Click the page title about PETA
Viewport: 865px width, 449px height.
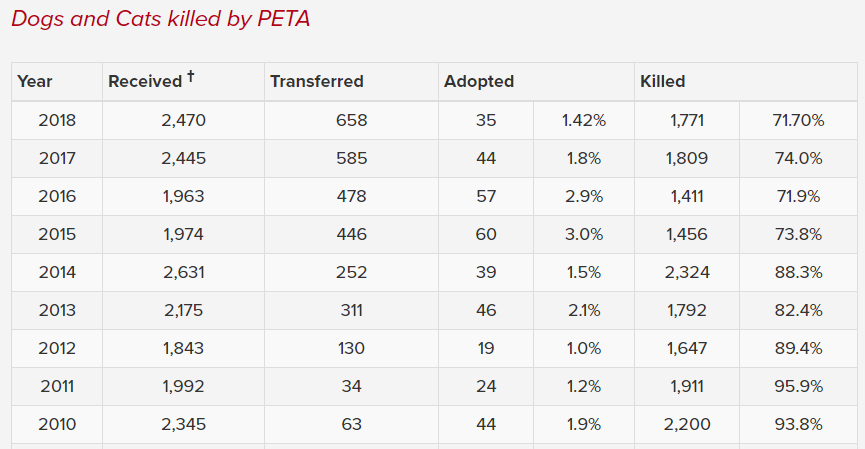coord(161,19)
